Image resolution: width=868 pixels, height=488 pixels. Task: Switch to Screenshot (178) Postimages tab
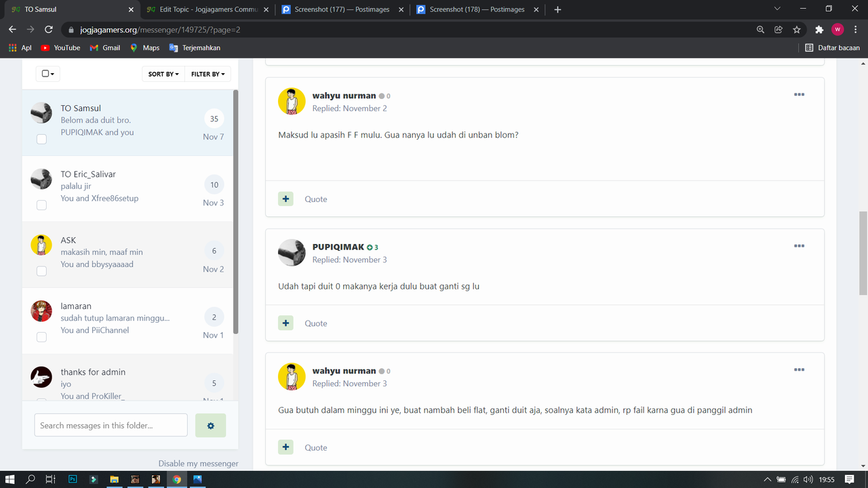[x=478, y=9]
